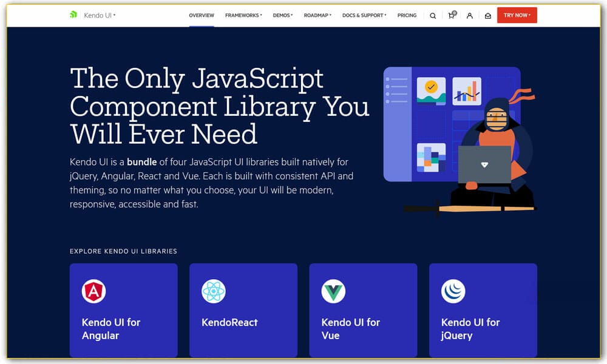Open the Kendo UI for Angular card
Screen dimensions: 607x364
(x=123, y=310)
